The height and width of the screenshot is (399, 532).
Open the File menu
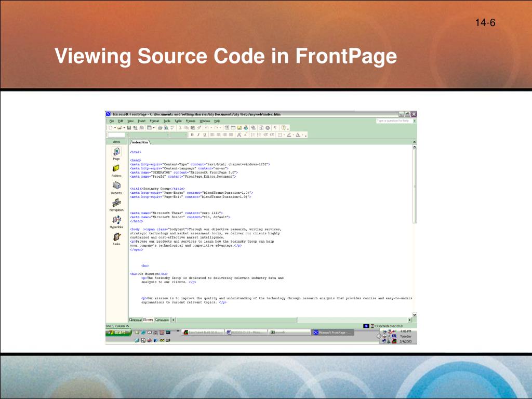tap(112, 121)
